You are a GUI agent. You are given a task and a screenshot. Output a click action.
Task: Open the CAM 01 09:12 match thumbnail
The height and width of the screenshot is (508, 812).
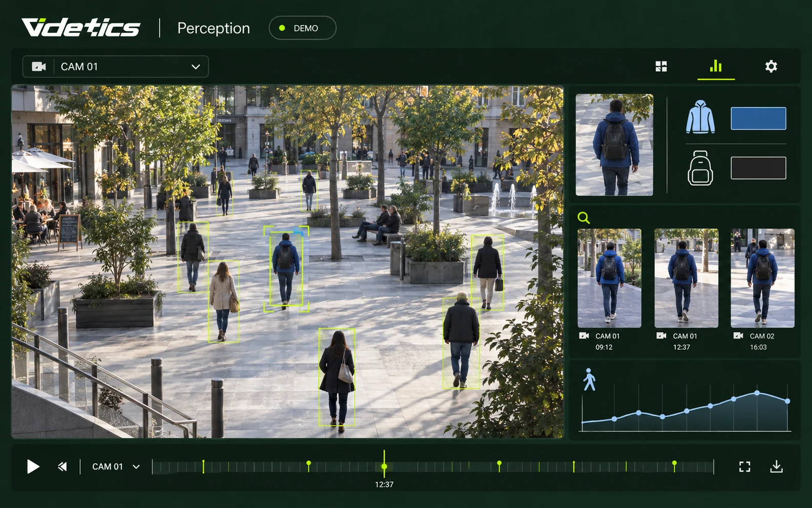[x=609, y=278]
